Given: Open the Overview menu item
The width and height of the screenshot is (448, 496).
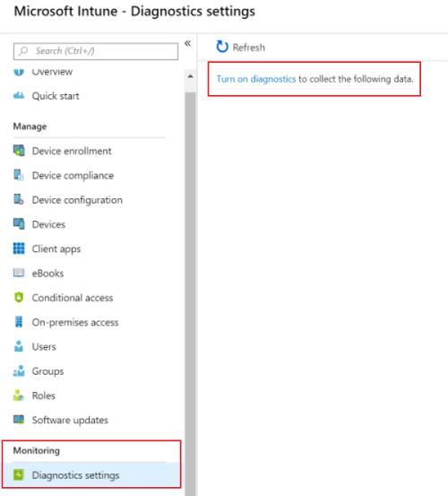Looking at the screenshot, I should pyautogui.click(x=52, y=72).
